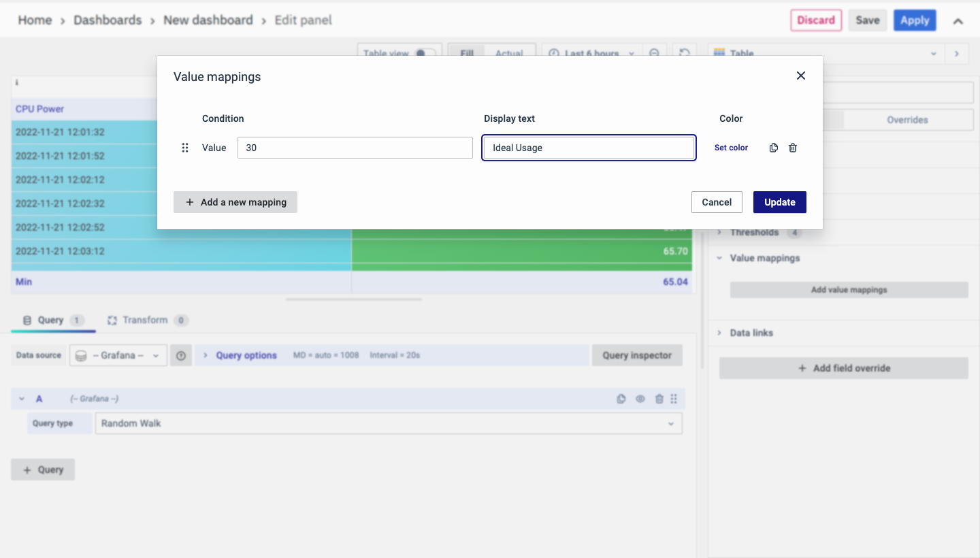The image size is (980, 558).
Task: Delete the value mapping row
Action: (x=793, y=148)
